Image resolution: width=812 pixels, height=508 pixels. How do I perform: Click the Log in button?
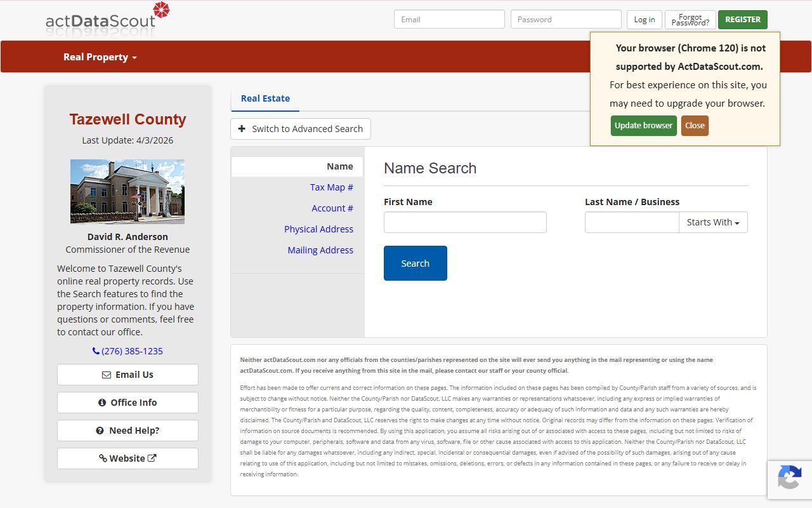point(645,20)
